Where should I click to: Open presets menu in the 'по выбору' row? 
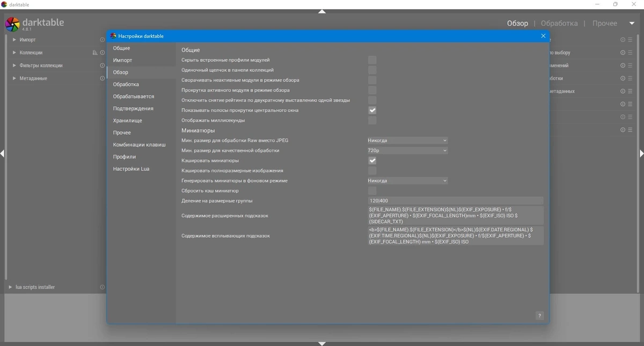[631, 53]
